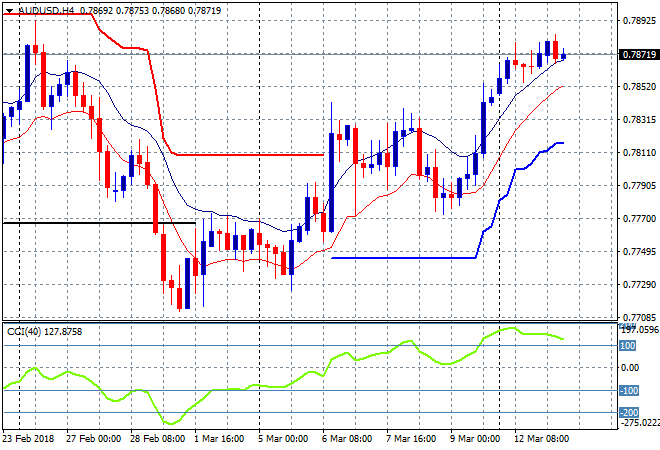
Task: Click the CCI level -200 marker
Action: [x=629, y=413]
